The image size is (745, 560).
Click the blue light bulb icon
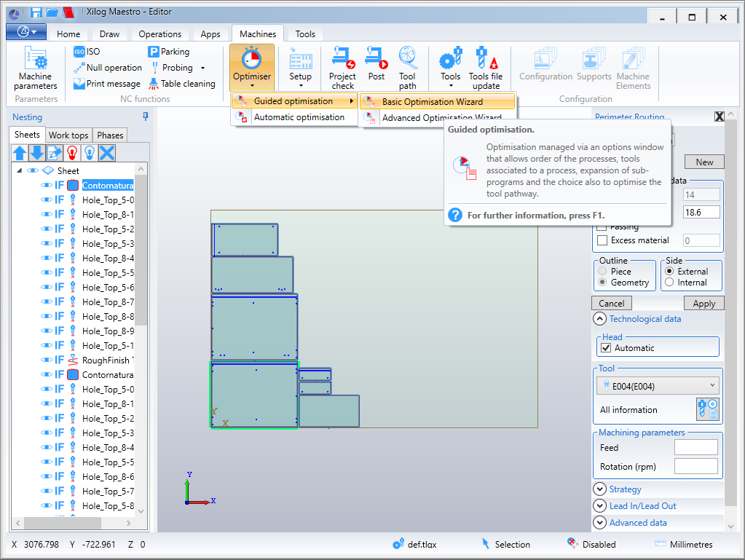(90, 153)
